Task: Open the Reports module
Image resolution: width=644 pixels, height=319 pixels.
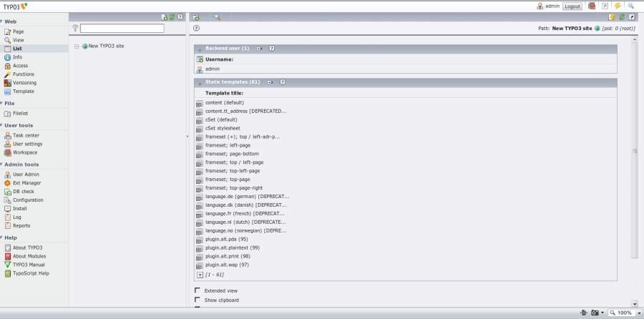Action: point(21,225)
